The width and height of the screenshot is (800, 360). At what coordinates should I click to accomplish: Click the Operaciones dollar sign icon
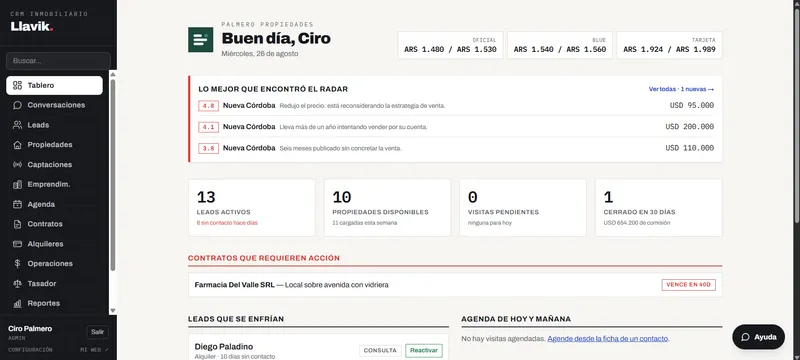17,264
